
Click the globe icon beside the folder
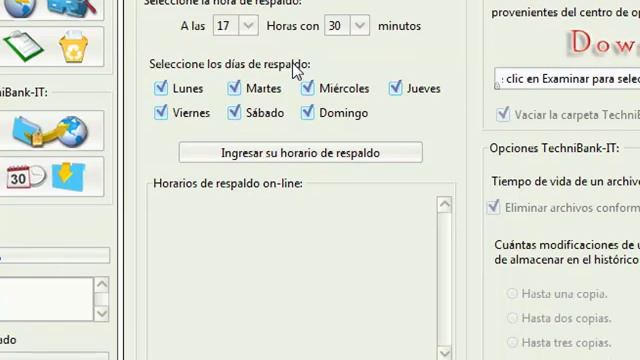pyautogui.click(x=72, y=131)
